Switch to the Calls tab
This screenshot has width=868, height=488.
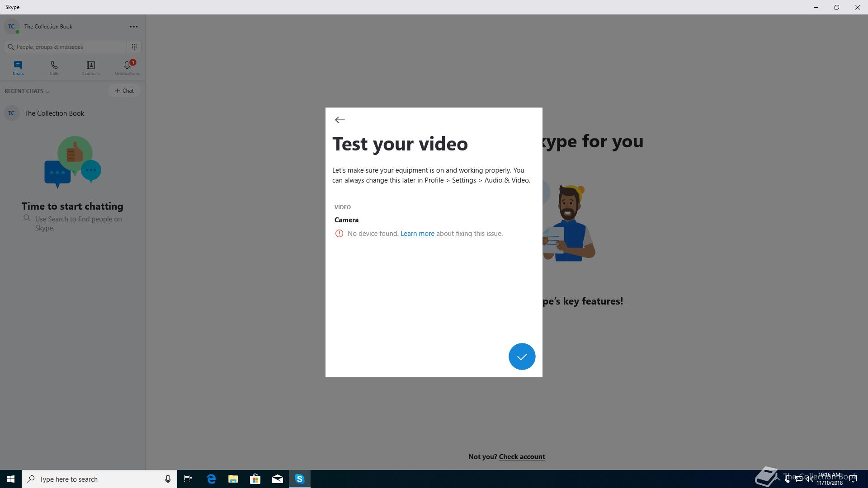pyautogui.click(x=54, y=68)
